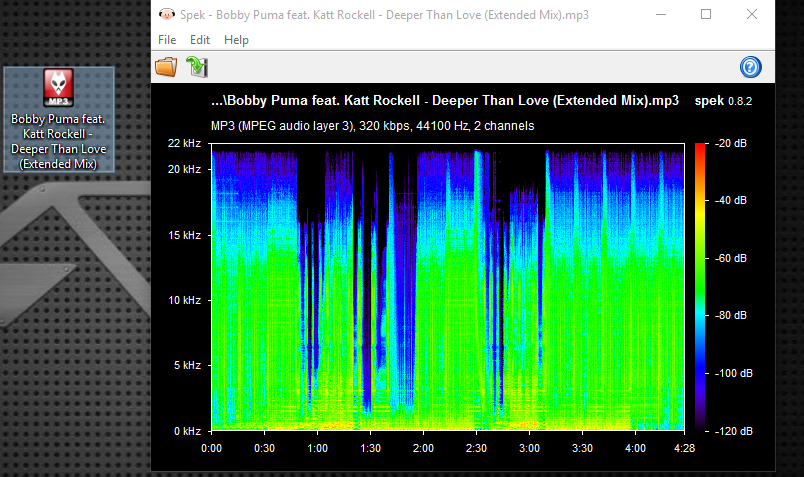
Task: Click the 4:00 time axis label
Action: tap(635, 448)
